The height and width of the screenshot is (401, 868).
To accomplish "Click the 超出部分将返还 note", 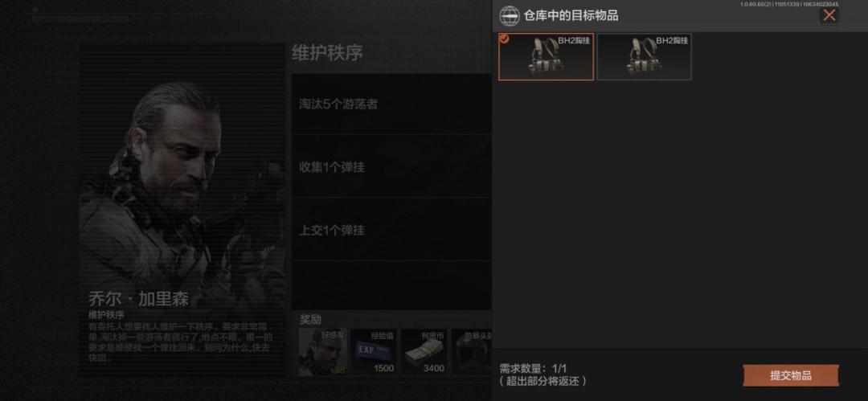I will tap(542, 382).
